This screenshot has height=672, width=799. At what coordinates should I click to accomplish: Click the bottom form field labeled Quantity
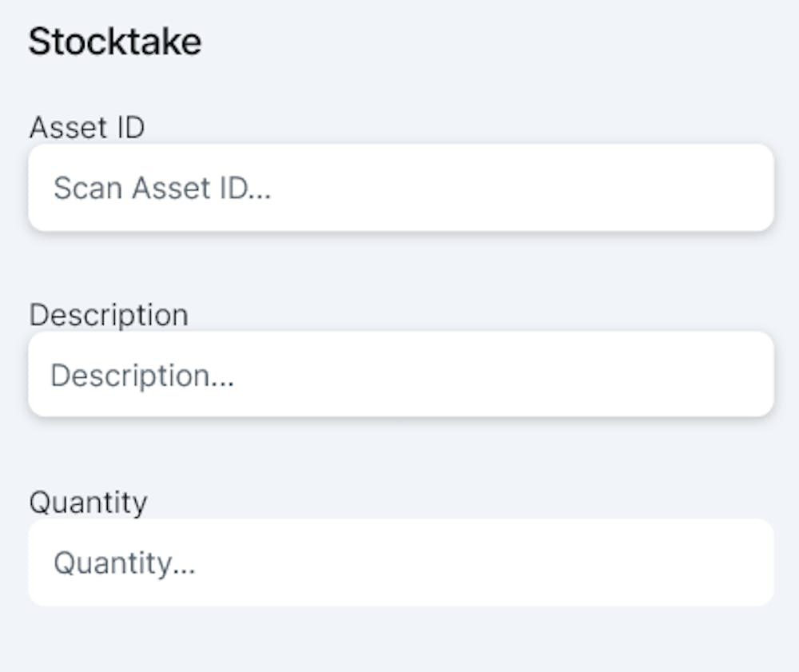399,563
